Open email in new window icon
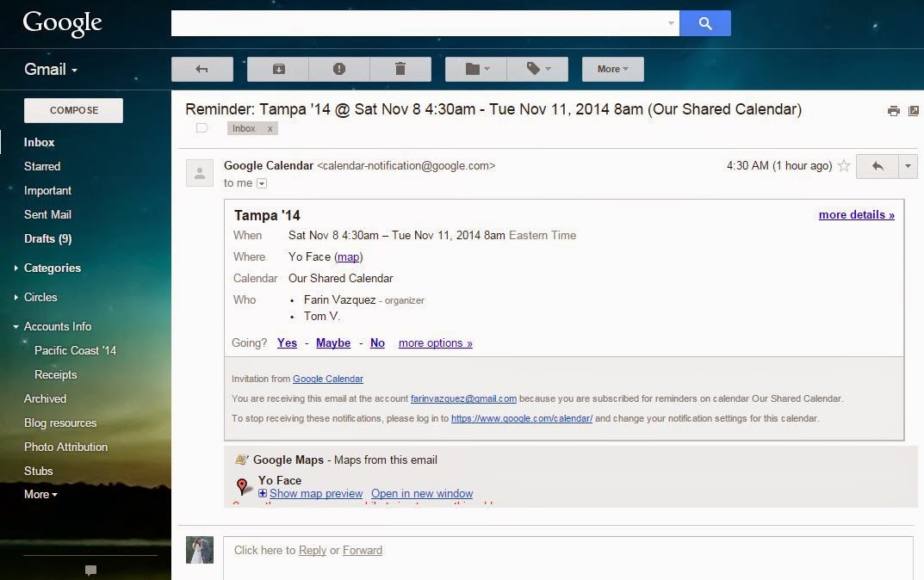The image size is (924, 580). click(914, 111)
